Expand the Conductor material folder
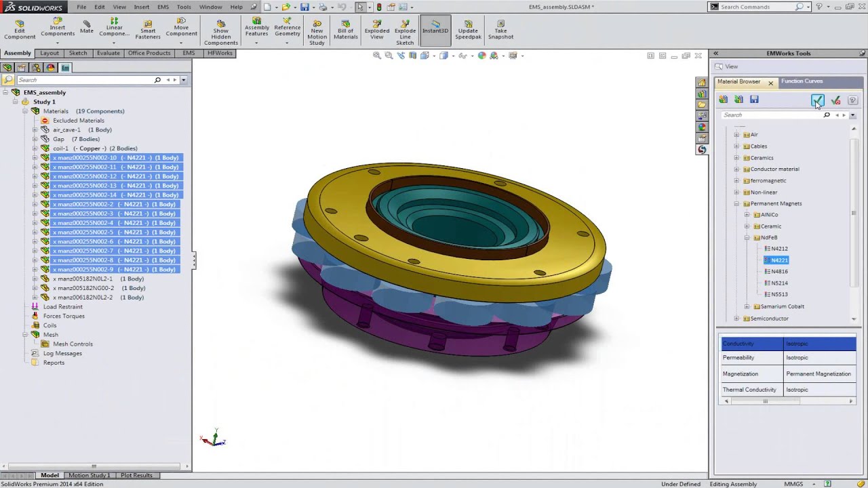The width and height of the screenshot is (868, 488). tap(736, 169)
